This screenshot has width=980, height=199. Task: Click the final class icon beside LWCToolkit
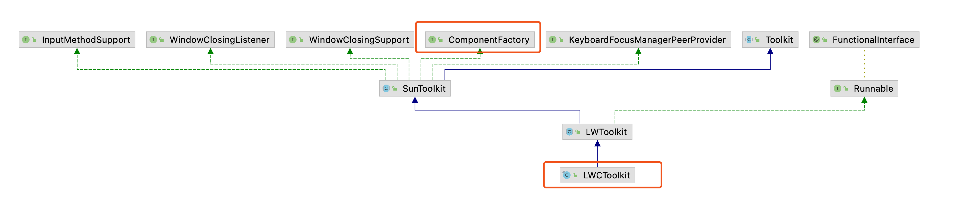567,175
